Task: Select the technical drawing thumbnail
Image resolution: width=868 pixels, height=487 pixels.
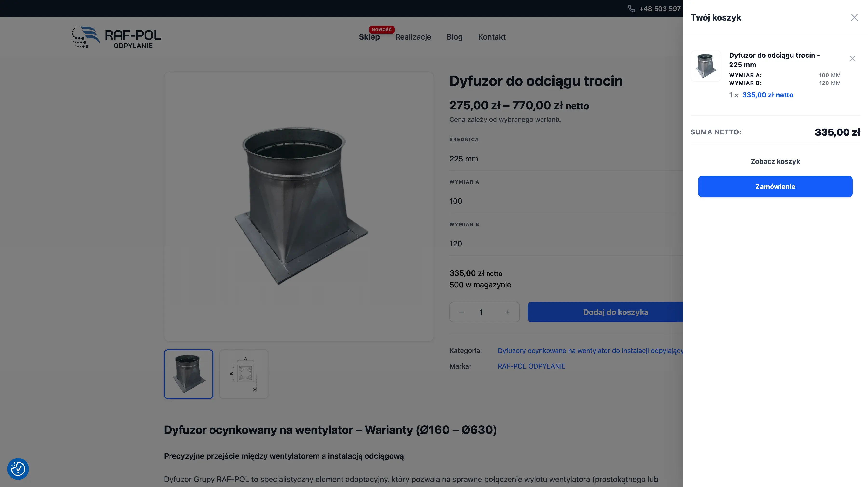Action: point(244,374)
